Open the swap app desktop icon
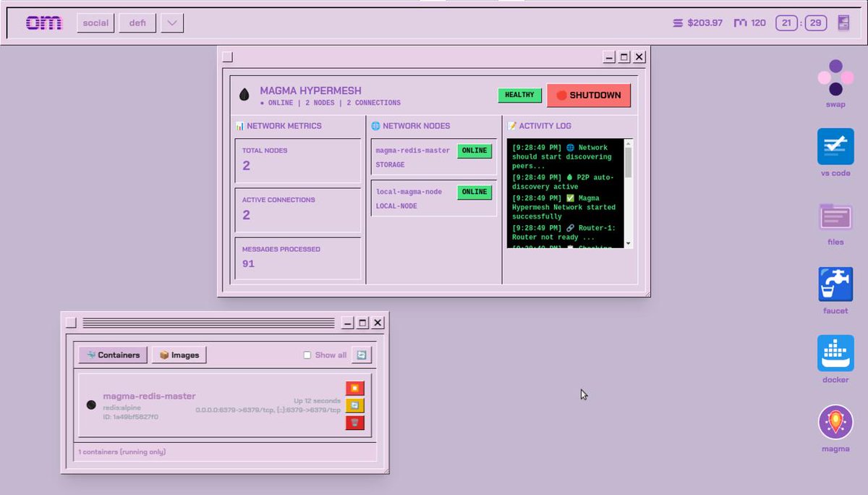Viewport: 868px width, 495px height. (x=835, y=78)
